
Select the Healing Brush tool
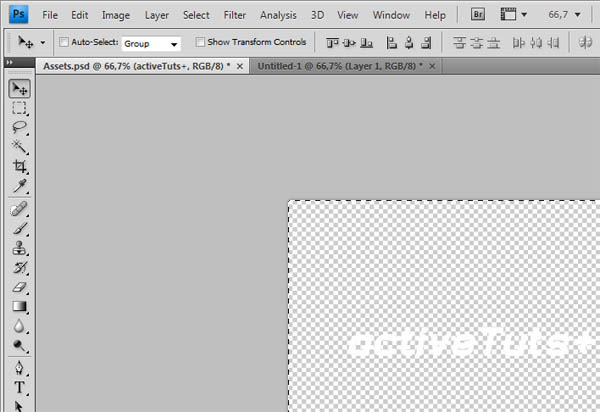(x=19, y=209)
